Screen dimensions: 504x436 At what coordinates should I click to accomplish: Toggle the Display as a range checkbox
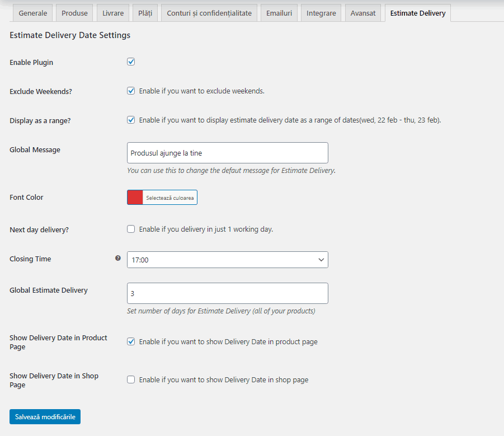[x=131, y=120]
